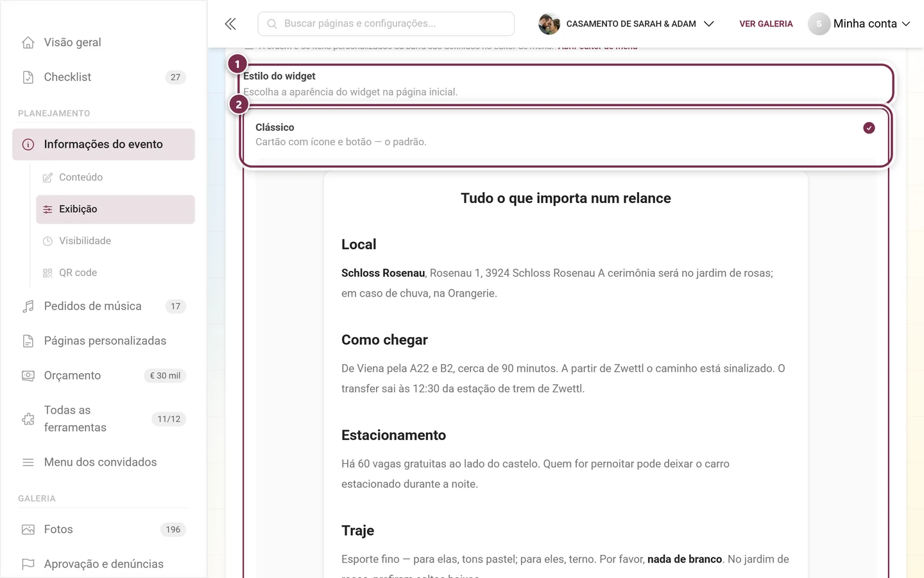This screenshot has width=924, height=578.
Task: Click the sliders icon next to Exibição
Action: pos(47,209)
